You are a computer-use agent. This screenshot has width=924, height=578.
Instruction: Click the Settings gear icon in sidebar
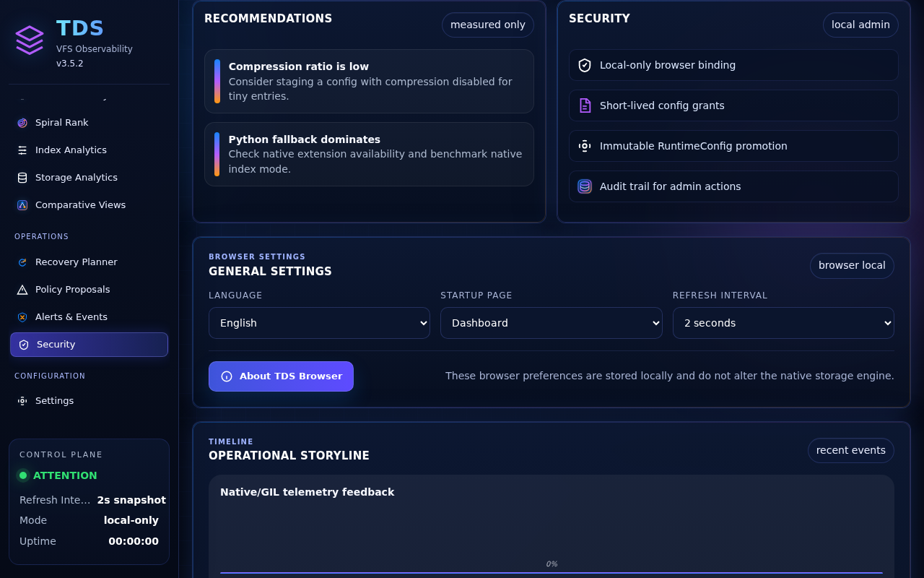pos(22,401)
